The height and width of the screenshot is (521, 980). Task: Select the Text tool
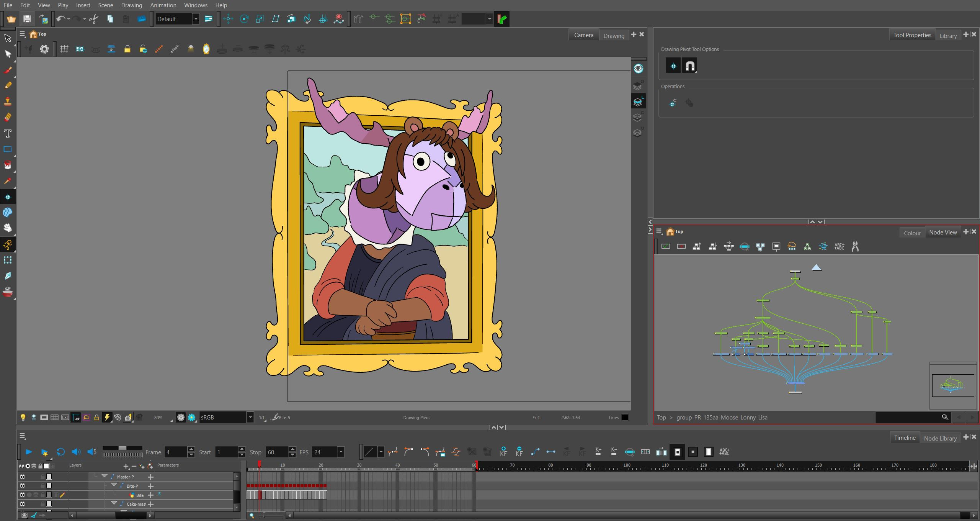8,133
